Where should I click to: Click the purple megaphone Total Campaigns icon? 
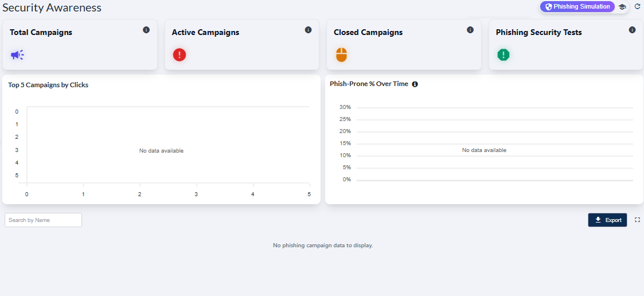coord(17,55)
